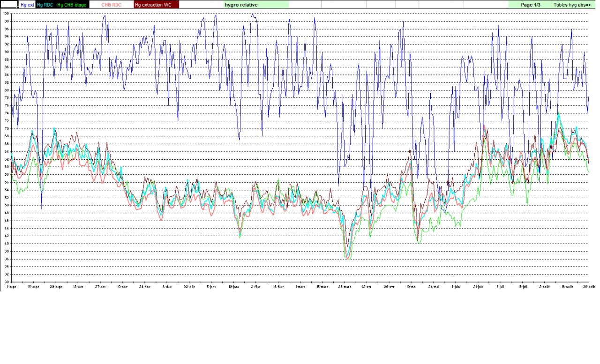This screenshot has width=600, height=364.
Task: Click the '22-déc' date label
Action: tap(189, 286)
